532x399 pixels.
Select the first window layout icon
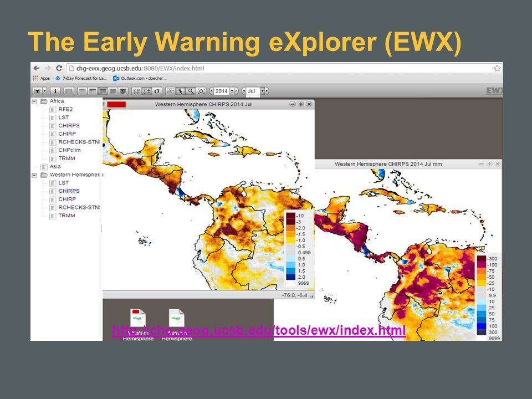tap(83, 91)
